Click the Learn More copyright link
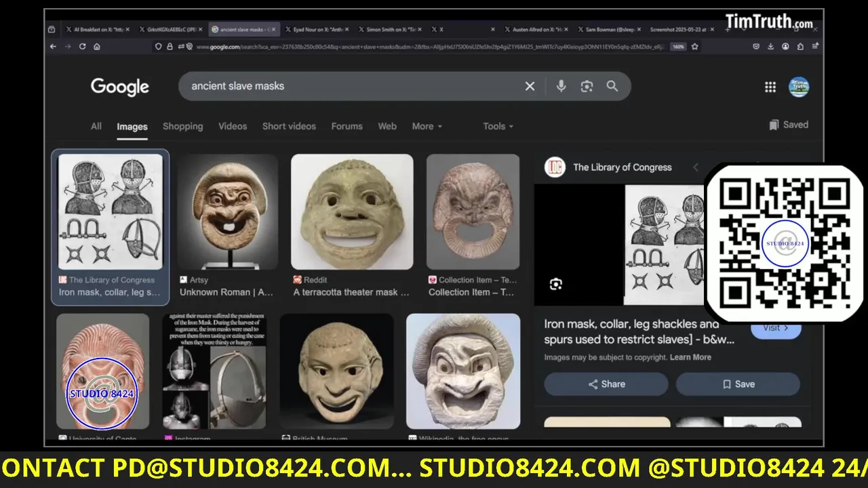This screenshot has width=868, height=488. 690,357
